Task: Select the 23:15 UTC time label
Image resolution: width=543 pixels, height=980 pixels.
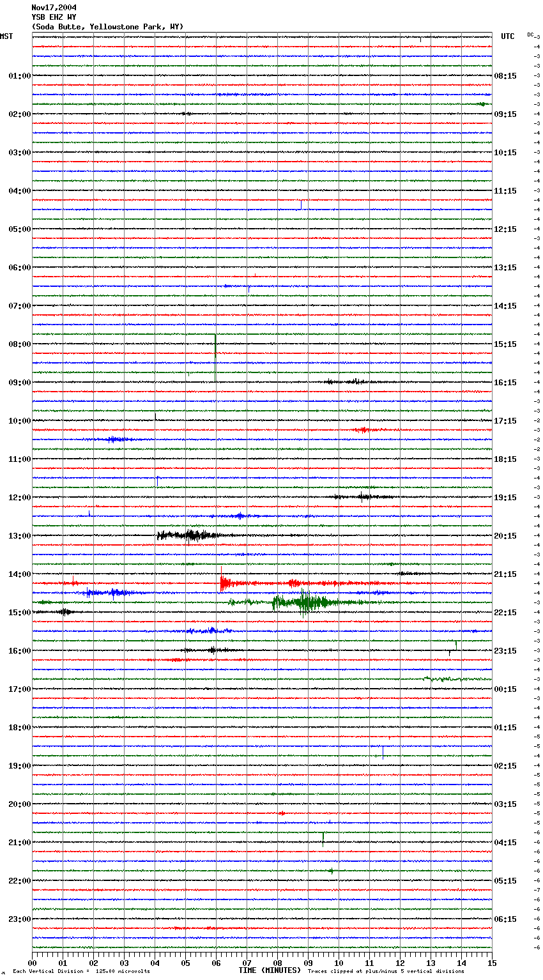Action: coord(505,651)
